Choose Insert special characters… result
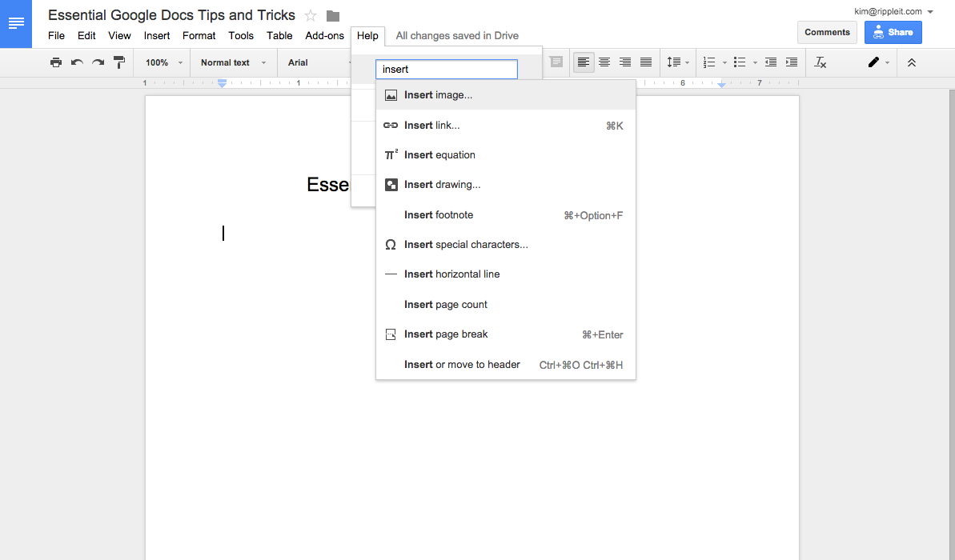The height and width of the screenshot is (560, 955). pyautogui.click(x=505, y=245)
